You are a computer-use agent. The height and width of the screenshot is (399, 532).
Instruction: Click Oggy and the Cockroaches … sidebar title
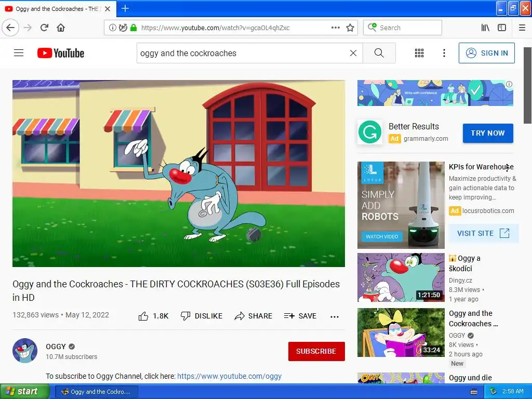[x=473, y=318]
